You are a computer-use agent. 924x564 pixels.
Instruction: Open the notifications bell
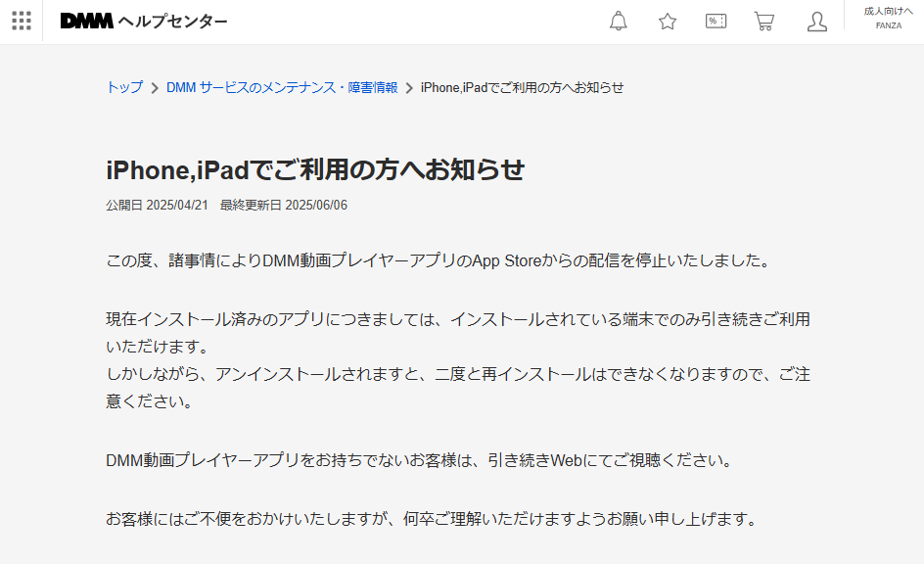pyautogui.click(x=619, y=21)
